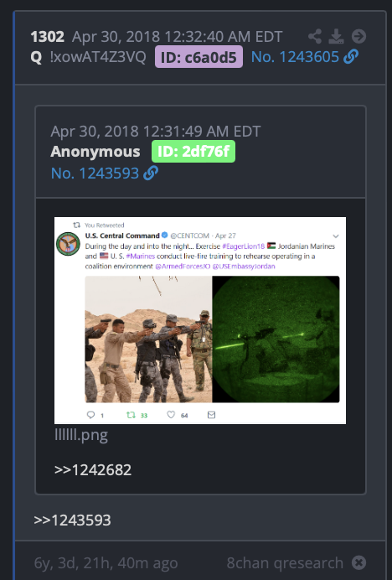This screenshot has height=580, width=392.
Task: Click the chain link icon beside No. 1243593
Action: pyautogui.click(x=151, y=173)
